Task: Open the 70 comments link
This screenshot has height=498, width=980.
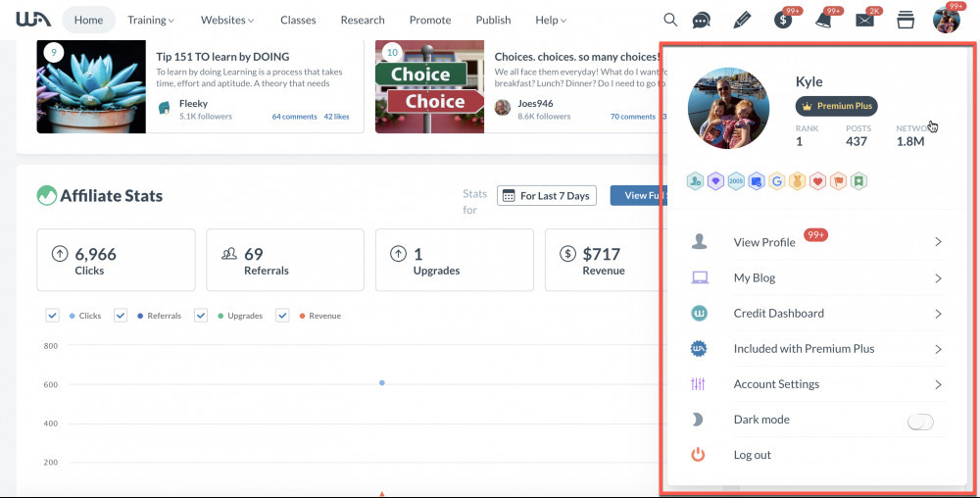Action: [633, 117]
